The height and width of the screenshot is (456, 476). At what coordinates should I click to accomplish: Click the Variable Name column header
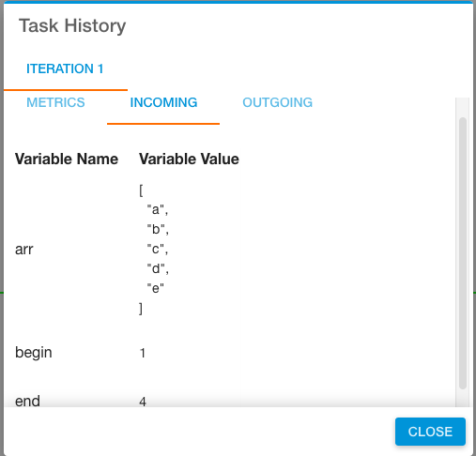click(67, 159)
